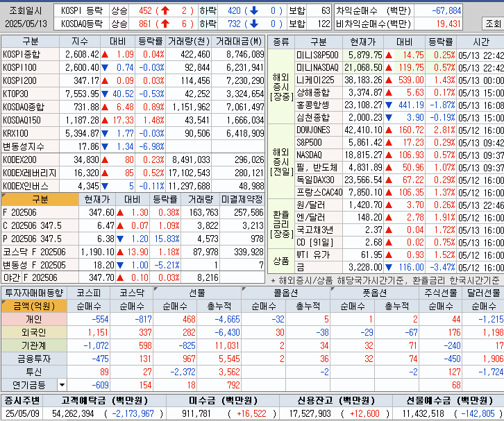Click the red up triangle in 코스닥 F 202506 row
This screenshot has width=504, height=421.
tap(120, 252)
